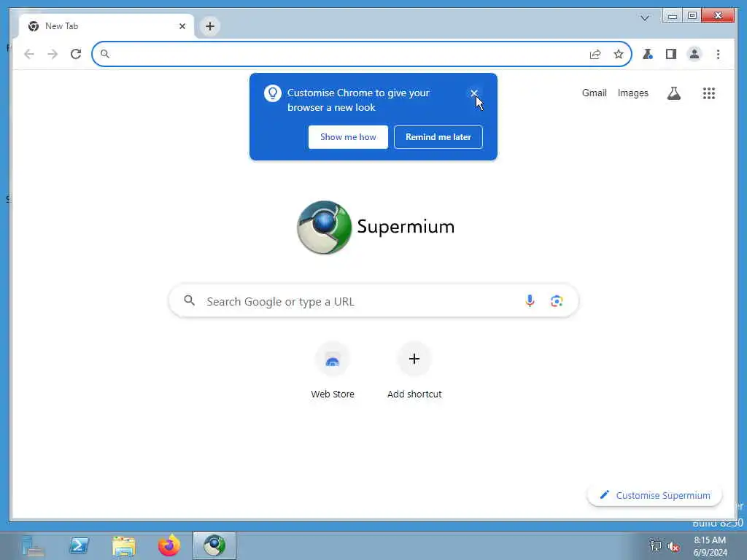747x560 pixels.
Task: Share this page icon in address bar
Action: [595, 54]
